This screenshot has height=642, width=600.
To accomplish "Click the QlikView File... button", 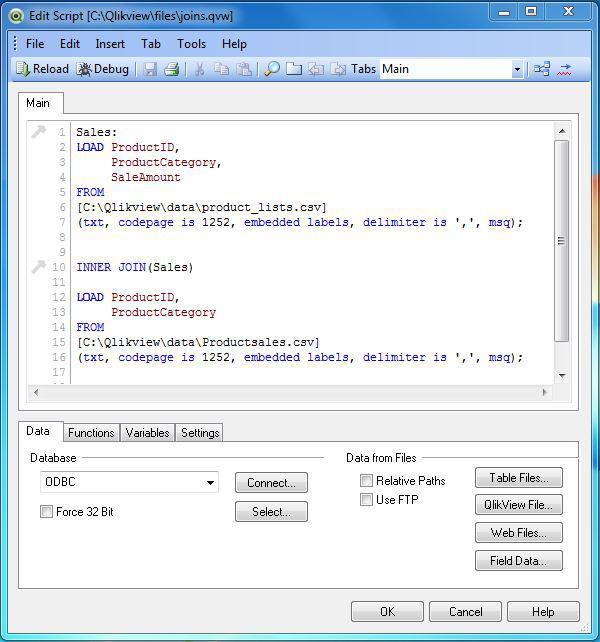I will (x=518, y=505).
